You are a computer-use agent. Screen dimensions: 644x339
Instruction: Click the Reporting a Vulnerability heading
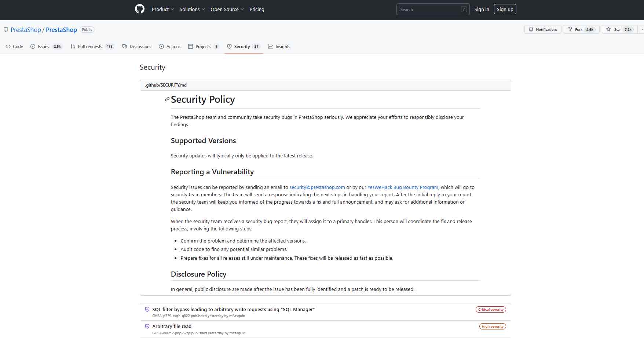[212, 172]
